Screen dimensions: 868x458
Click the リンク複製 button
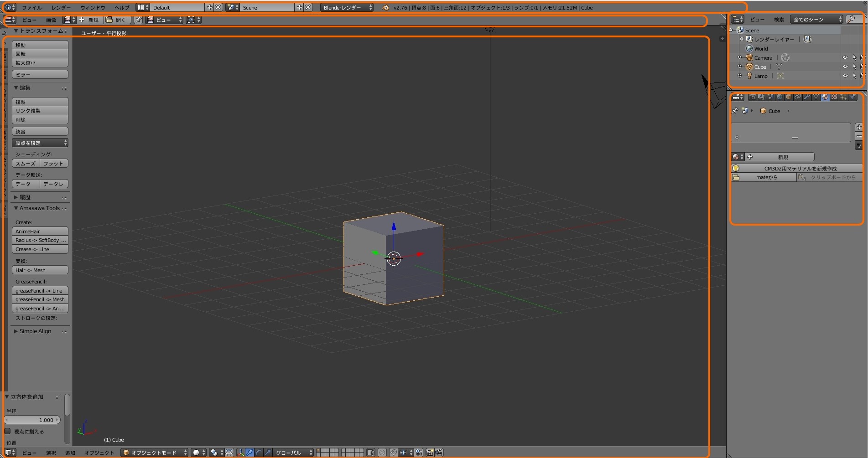point(40,111)
